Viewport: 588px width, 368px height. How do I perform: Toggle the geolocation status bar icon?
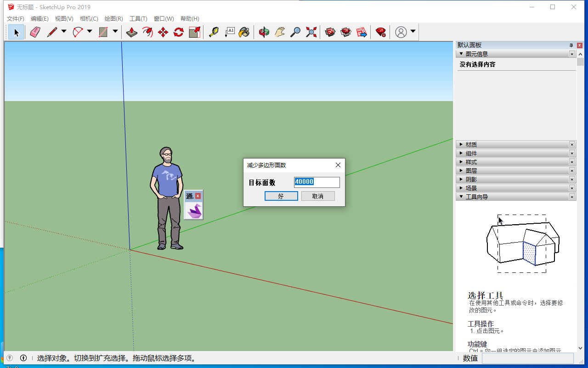(9, 358)
